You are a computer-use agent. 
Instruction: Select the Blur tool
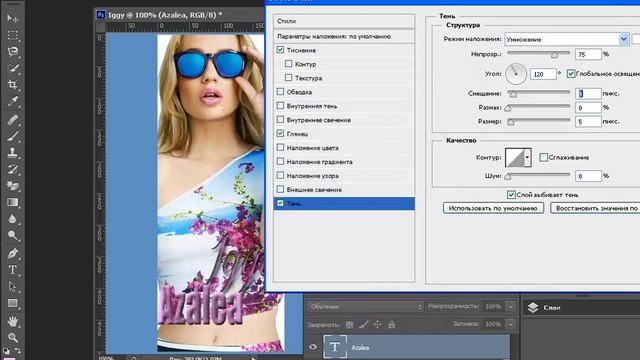coord(13,219)
